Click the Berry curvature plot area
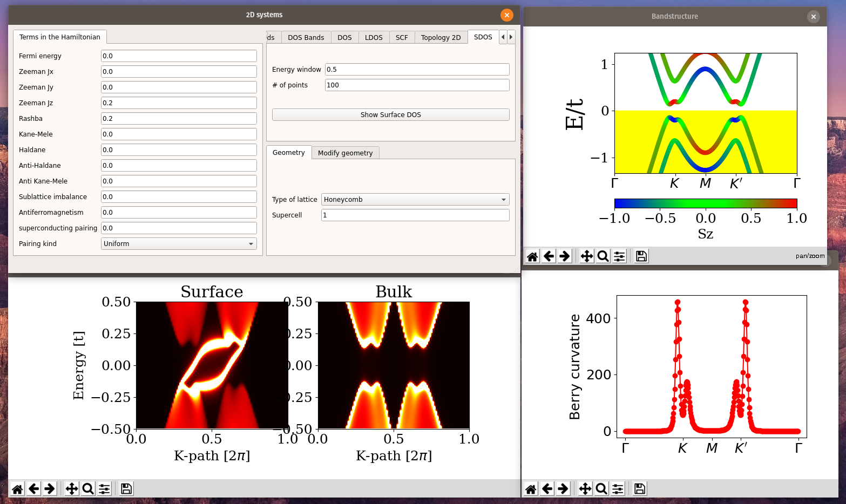Viewport: 846px width, 504px height. click(712, 367)
